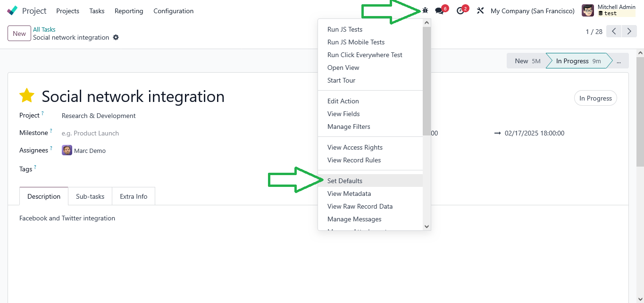Change the In Progress state badge
The width and height of the screenshot is (644, 303).
[595, 98]
